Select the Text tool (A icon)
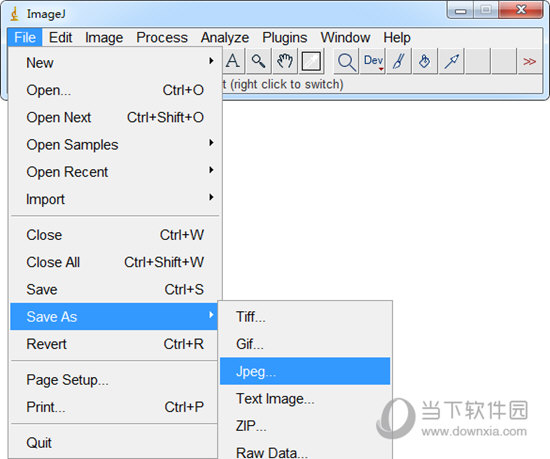Viewport: 550px width, 459px height. 233,61
